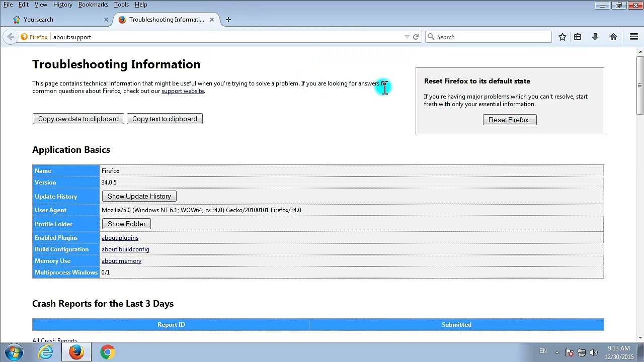Select Firefox icon in taskbar
This screenshot has width=644, height=362.
[x=76, y=352]
